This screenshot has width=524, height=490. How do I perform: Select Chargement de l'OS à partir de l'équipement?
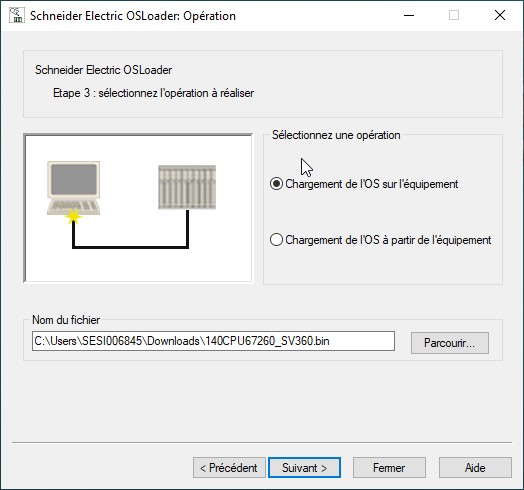click(x=381, y=240)
